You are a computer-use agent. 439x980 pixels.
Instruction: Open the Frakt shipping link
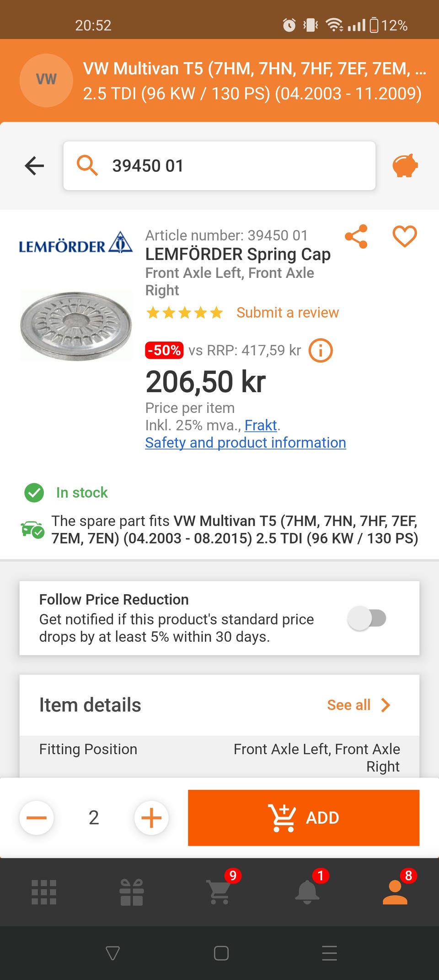pyautogui.click(x=261, y=425)
